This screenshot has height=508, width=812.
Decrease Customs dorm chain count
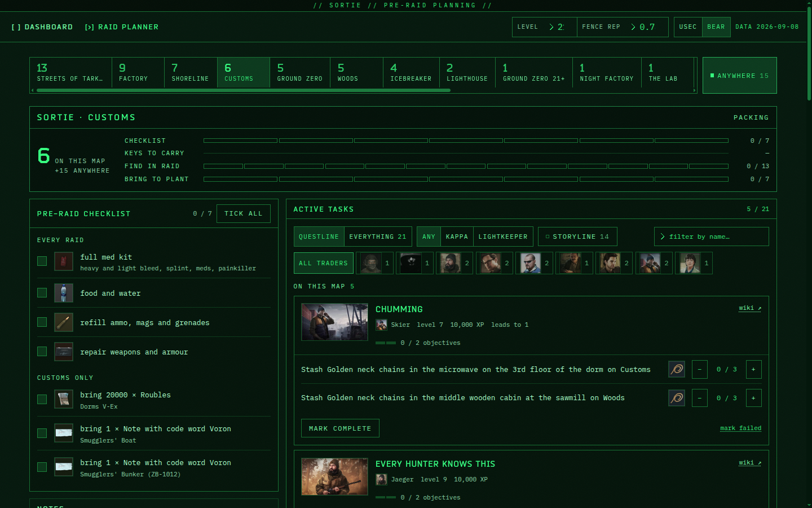699,369
